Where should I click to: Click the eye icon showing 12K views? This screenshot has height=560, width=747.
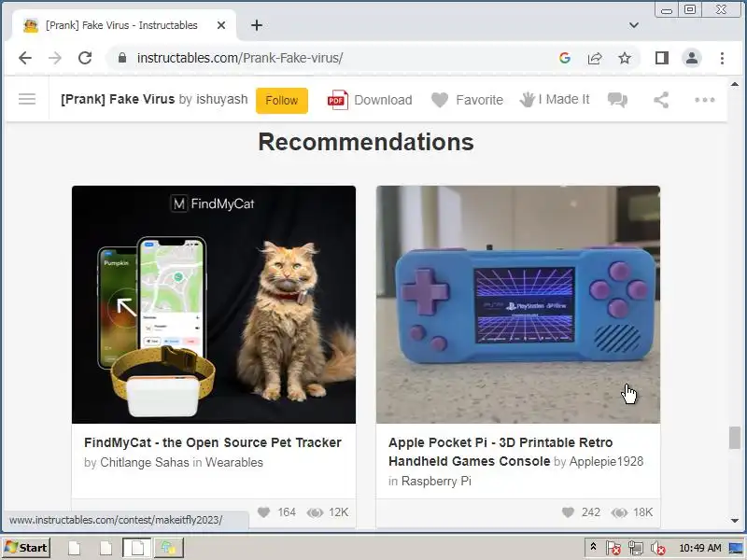(315, 512)
